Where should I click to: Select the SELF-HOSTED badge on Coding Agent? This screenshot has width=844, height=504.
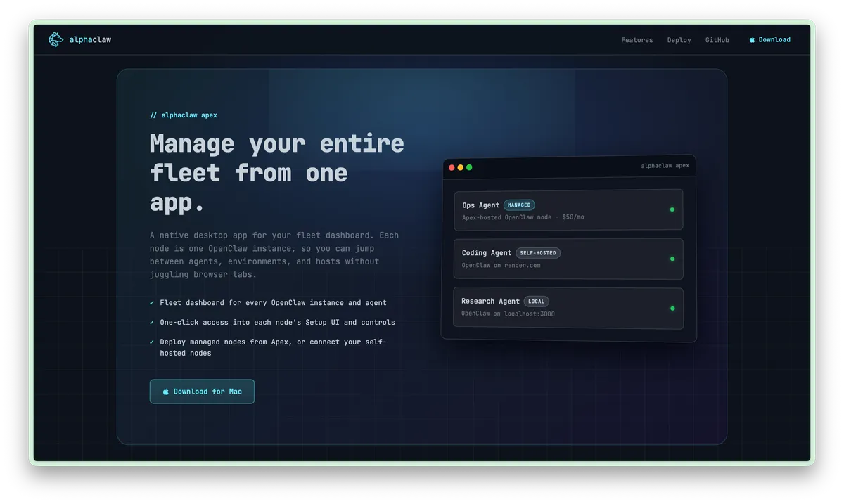(538, 253)
